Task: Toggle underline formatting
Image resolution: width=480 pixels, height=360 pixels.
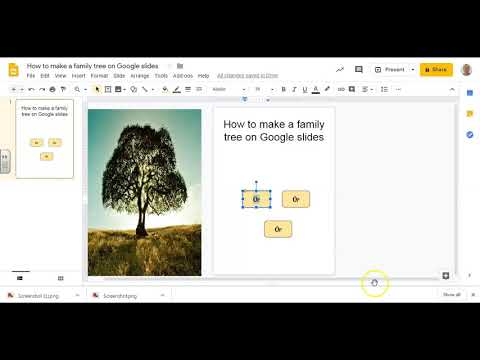Action: (x=305, y=89)
